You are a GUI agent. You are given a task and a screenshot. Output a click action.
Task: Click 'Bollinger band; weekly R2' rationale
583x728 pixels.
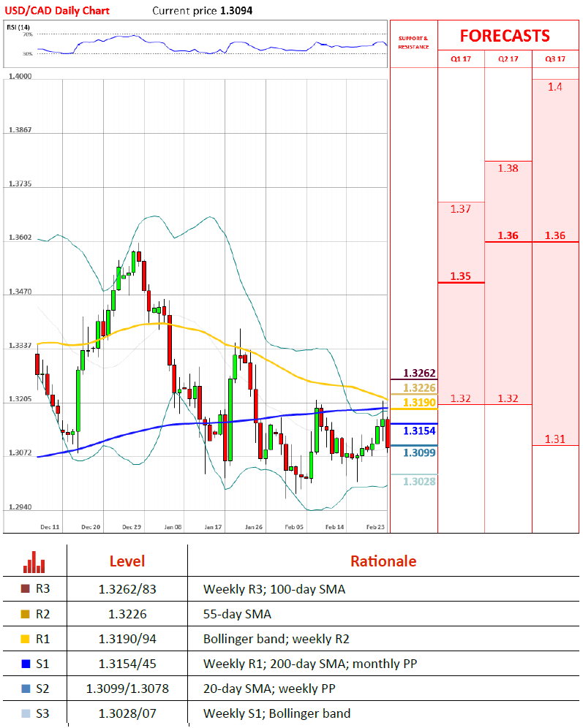(276, 640)
